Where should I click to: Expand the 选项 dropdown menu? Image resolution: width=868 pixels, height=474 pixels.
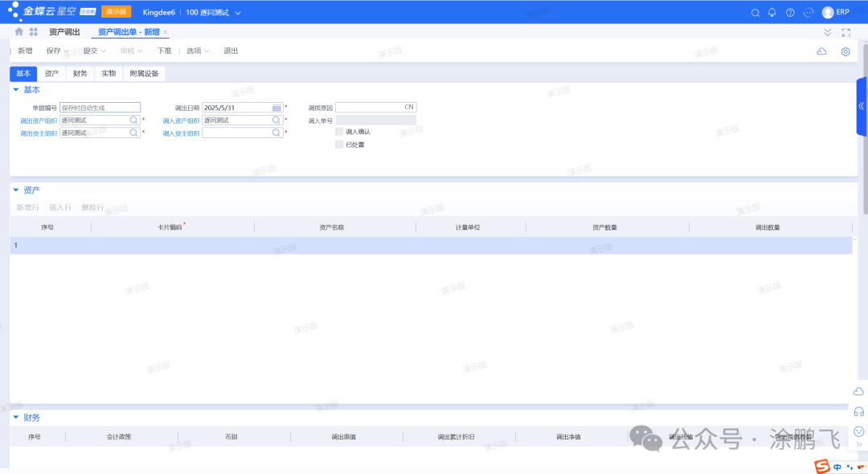pos(207,51)
